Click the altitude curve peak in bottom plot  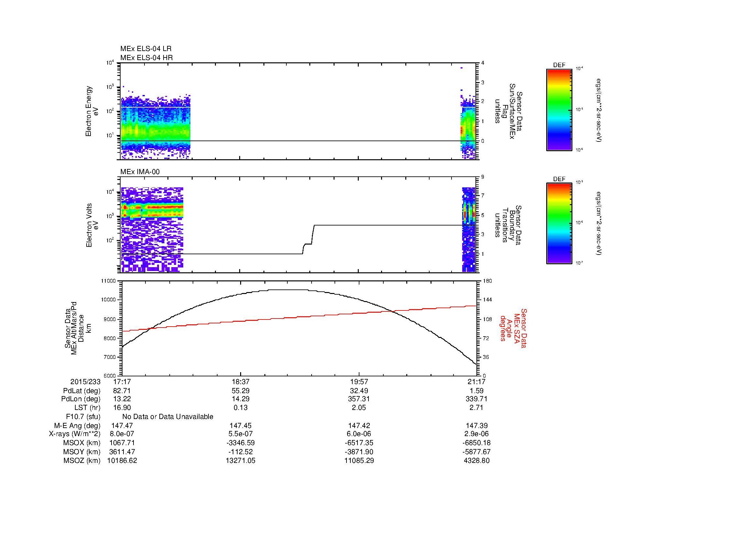(x=287, y=290)
